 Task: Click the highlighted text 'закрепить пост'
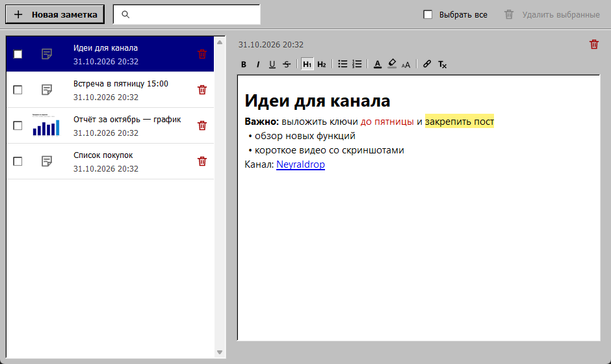tap(460, 122)
